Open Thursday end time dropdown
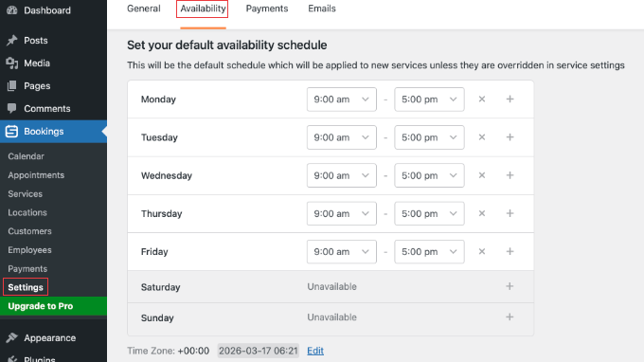The width and height of the screenshot is (644, 362). [x=429, y=213]
